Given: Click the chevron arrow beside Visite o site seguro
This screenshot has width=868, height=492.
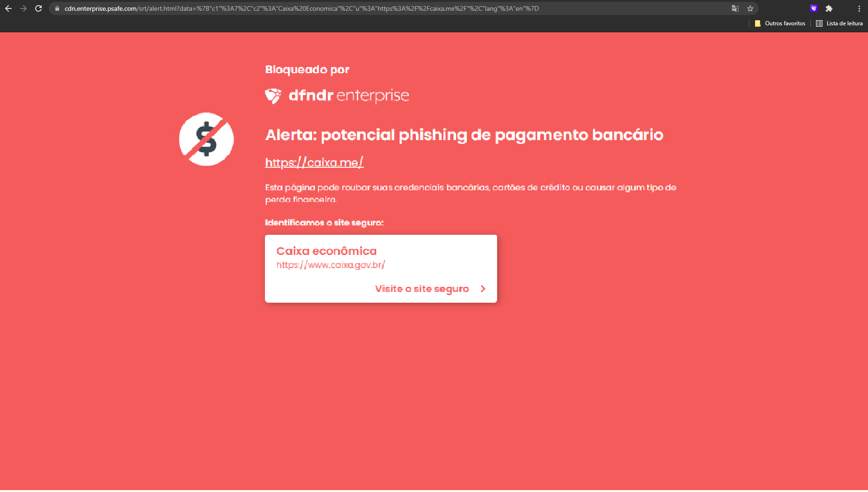Looking at the screenshot, I should pyautogui.click(x=483, y=289).
